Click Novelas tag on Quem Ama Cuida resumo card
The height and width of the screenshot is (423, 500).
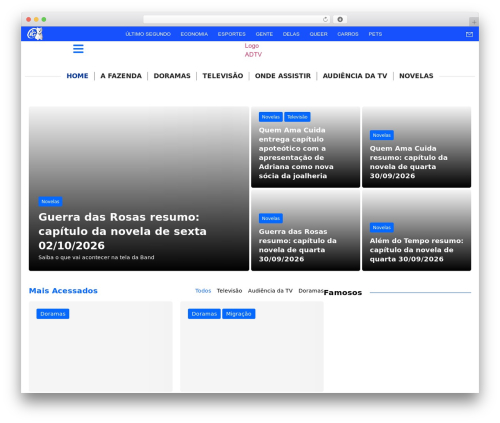coord(382,135)
